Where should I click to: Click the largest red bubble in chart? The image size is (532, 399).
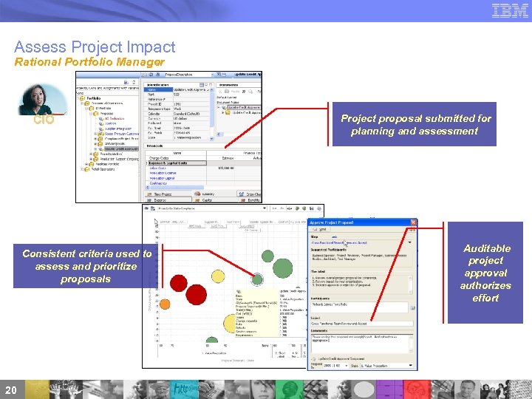click(x=196, y=295)
